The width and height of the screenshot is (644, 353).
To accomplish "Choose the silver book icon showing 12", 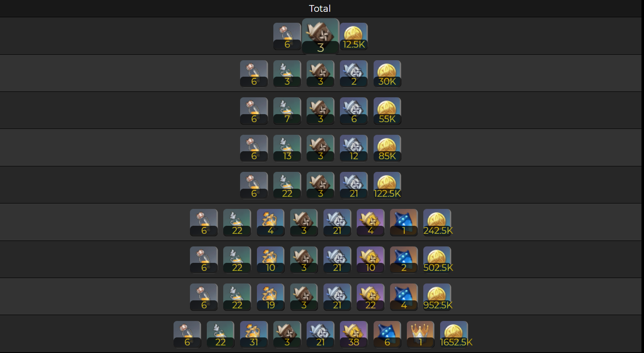I will click(354, 148).
